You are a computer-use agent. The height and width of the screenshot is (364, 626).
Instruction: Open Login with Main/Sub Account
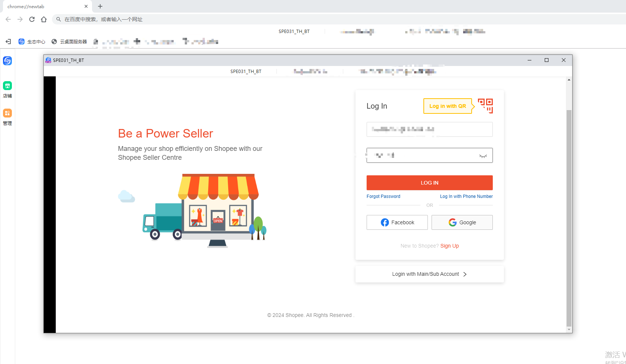pyautogui.click(x=430, y=274)
